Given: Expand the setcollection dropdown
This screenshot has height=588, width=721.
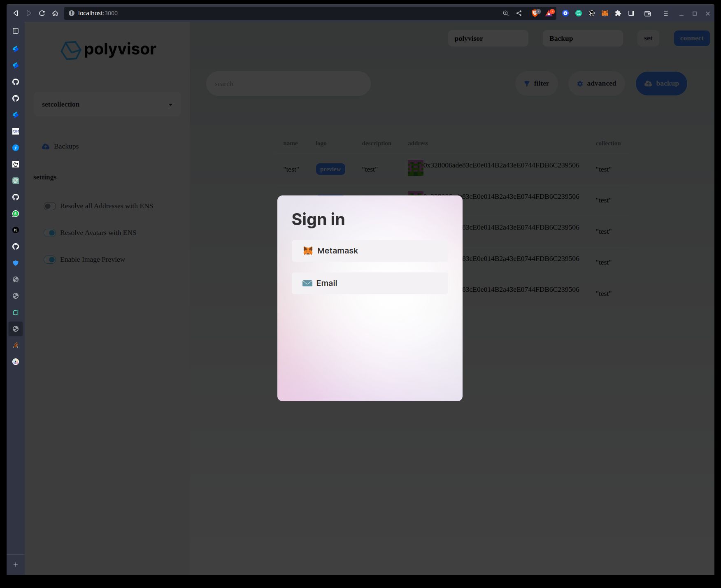Looking at the screenshot, I should (x=107, y=105).
